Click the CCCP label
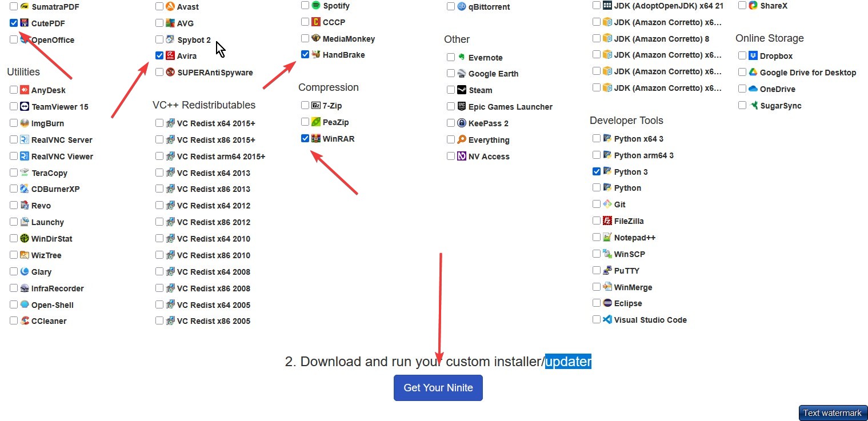Screen dimensions: 868x421 pos(334,22)
